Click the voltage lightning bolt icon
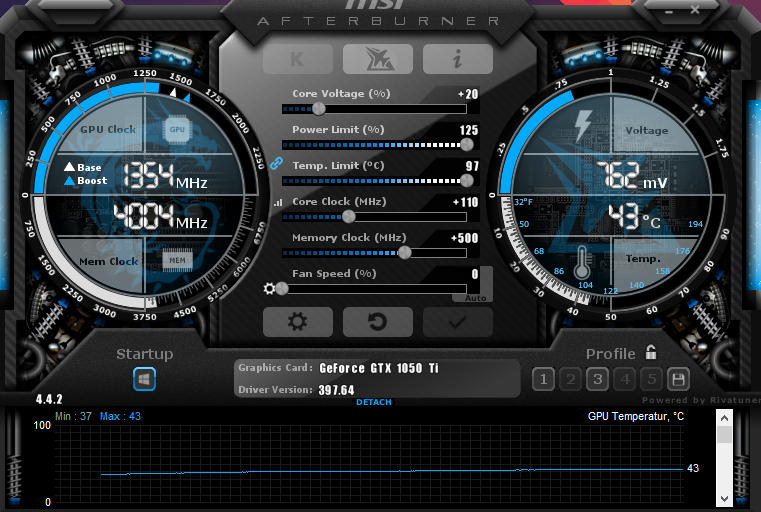The height and width of the screenshot is (512, 761). 583,125
